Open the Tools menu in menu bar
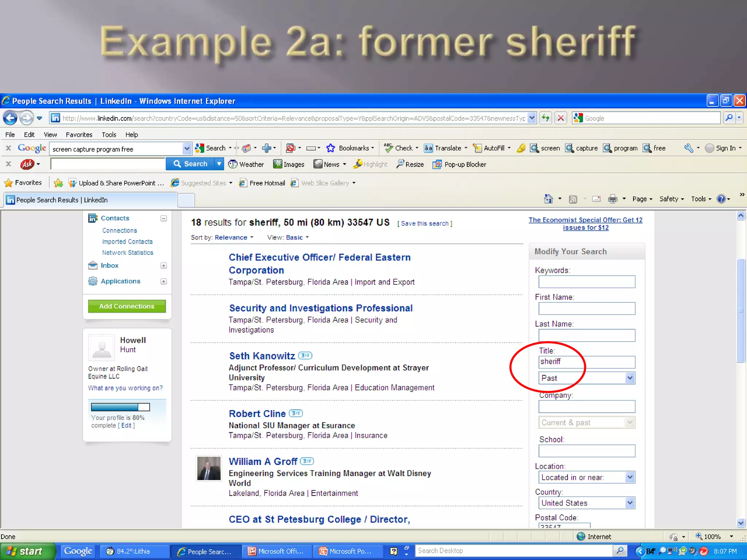This screenshot has height=560, width=747. tap(109, 135)
